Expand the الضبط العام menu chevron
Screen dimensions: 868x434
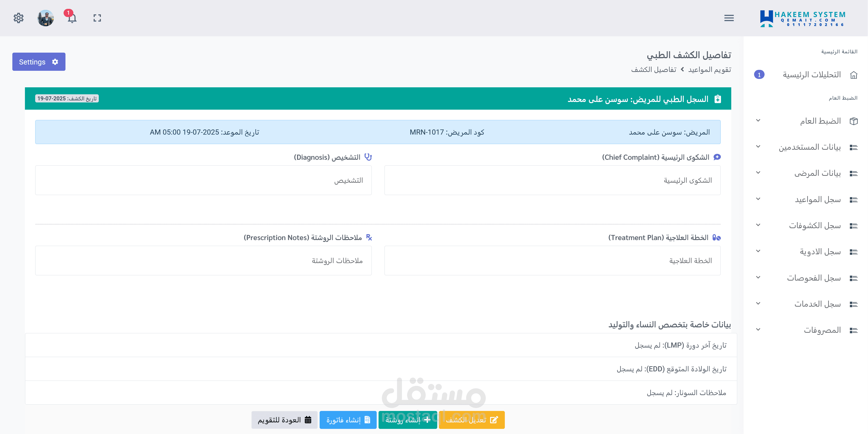pyautogui.click(x=758, y=121)
